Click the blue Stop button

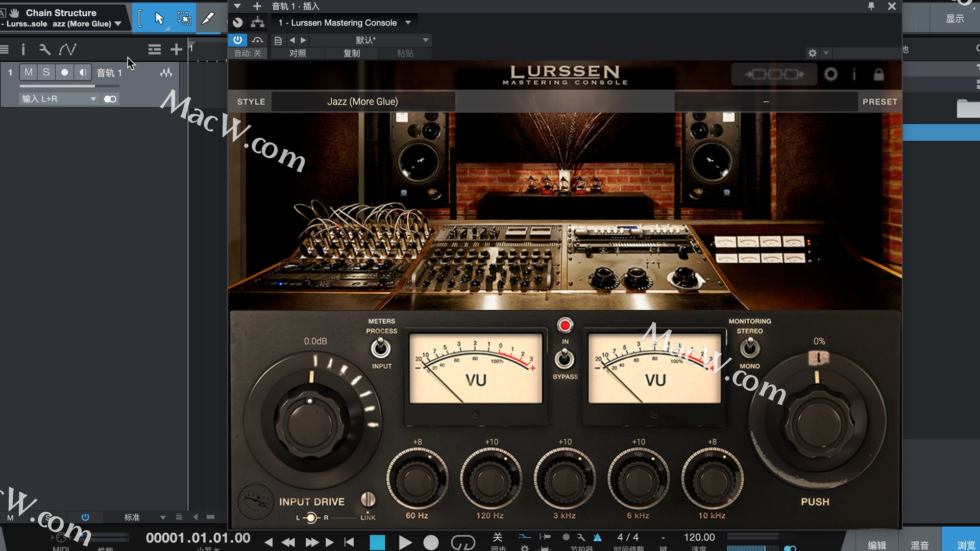pos(377,542)
